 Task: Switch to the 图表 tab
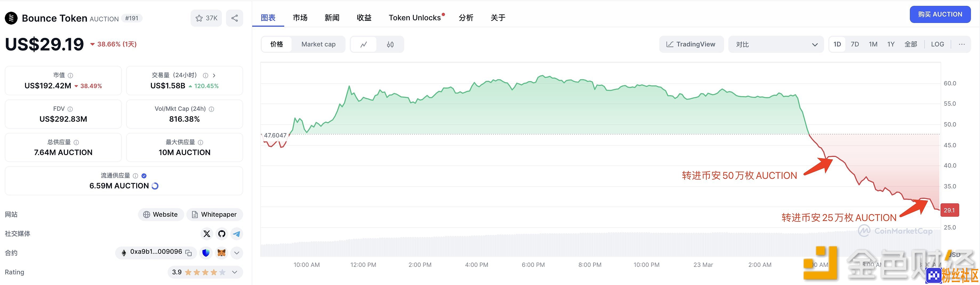(x=268, y=18)
